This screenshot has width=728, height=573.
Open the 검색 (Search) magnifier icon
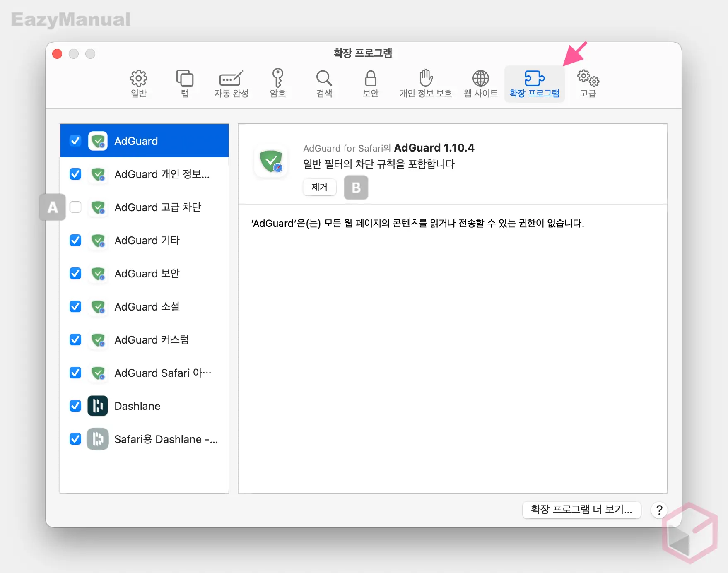tap(324, 78)
